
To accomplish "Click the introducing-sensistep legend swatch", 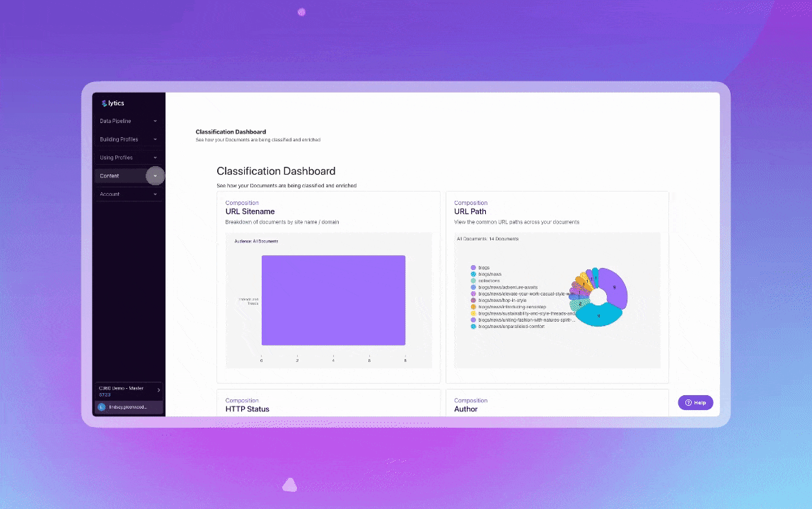I will (x=473, y=307).
